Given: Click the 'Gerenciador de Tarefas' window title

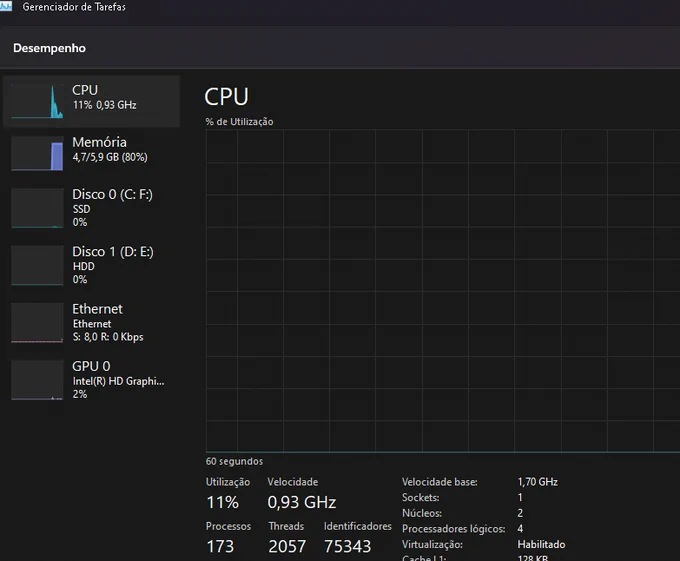Looking at the screenshot, I should pos(74,7).
